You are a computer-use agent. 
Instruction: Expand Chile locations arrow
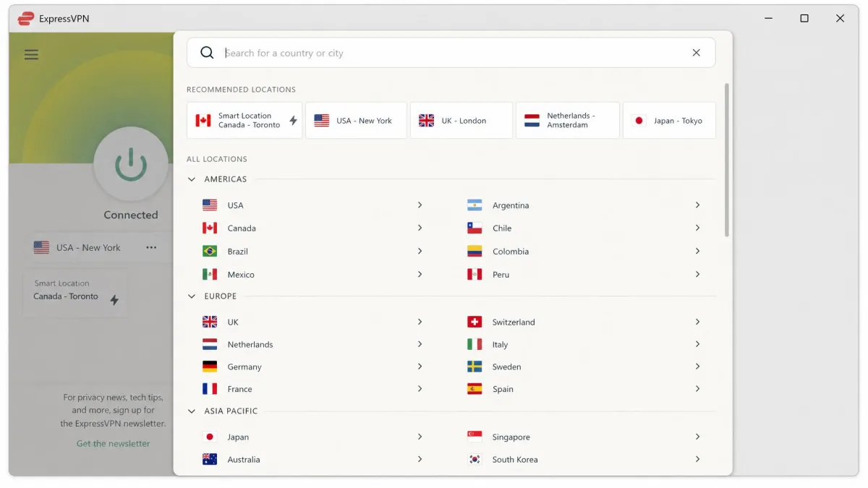[697, 228]
